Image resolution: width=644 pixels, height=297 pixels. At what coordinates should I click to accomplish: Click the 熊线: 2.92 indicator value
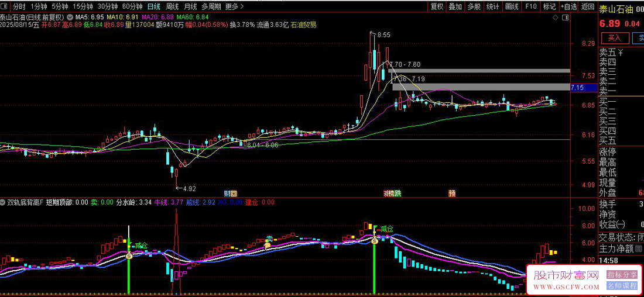point(200,202)
